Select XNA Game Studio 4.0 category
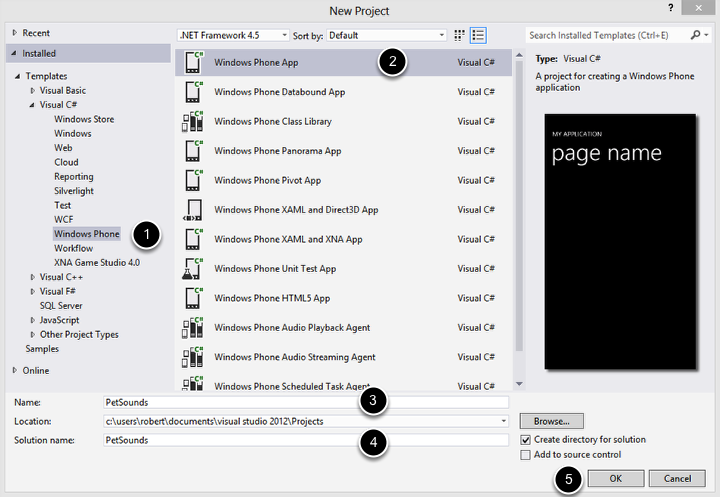720x497 pixels. click(x=97, y=263)
